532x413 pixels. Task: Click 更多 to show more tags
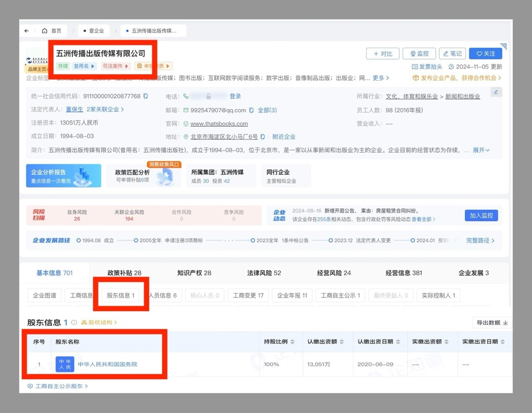(x=381, y=78)
